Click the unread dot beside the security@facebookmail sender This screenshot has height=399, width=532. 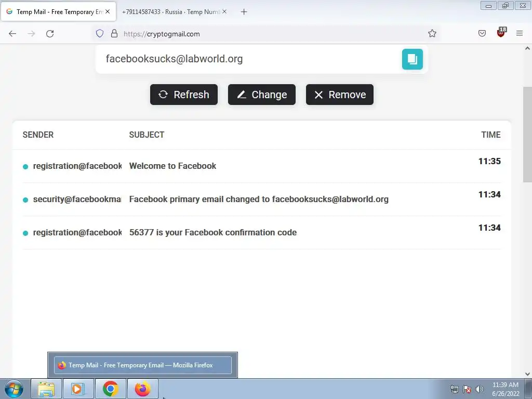tap(25, 200)
